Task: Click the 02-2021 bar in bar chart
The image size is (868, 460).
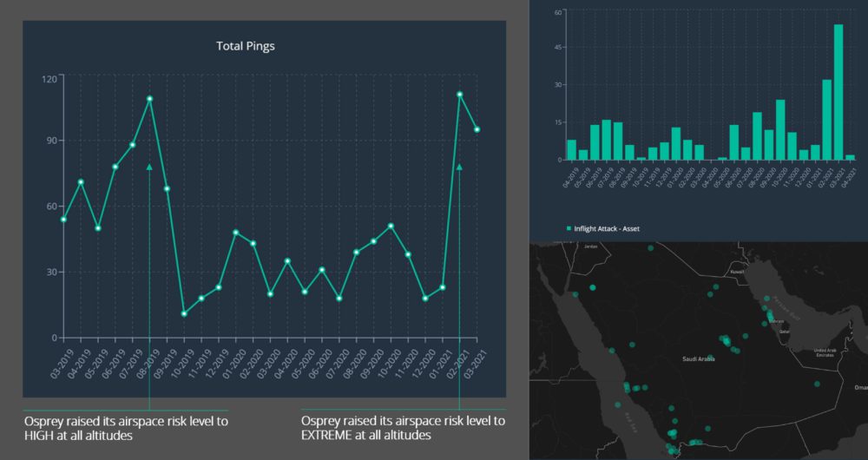Action: tap(827, 120)
